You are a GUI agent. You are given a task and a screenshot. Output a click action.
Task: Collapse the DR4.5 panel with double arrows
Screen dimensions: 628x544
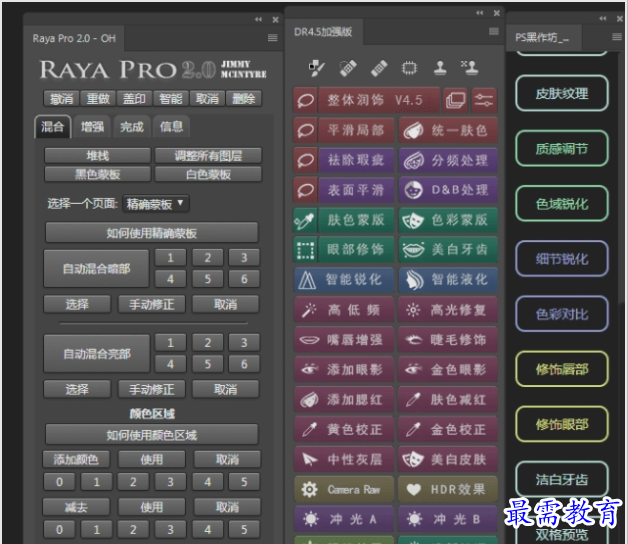click(480, 13)
